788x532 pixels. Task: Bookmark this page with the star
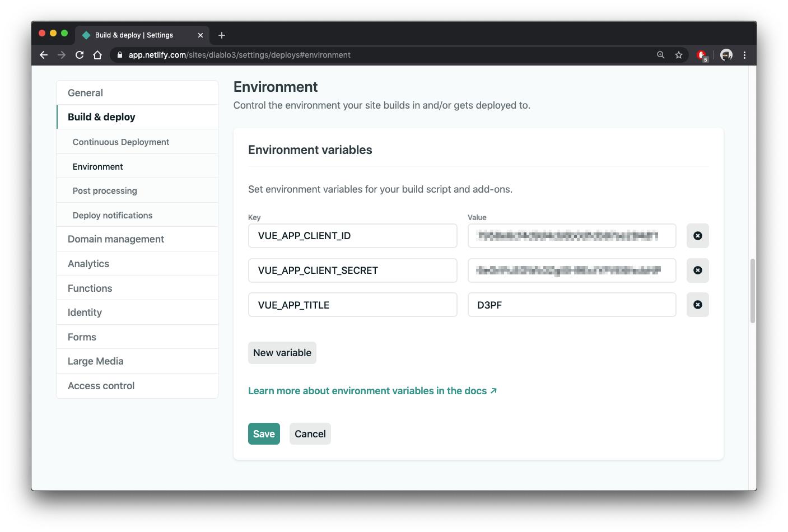click(x=679, y=55)
